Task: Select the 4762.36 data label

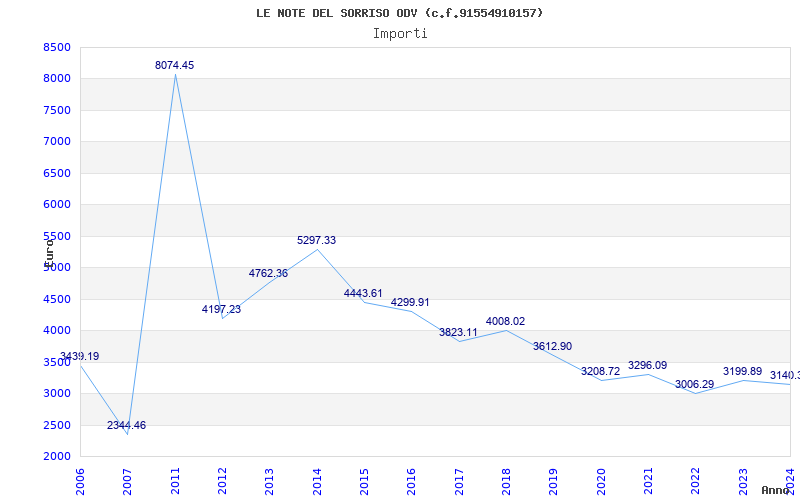Action: pyautogui.click(x=268, y=273)
